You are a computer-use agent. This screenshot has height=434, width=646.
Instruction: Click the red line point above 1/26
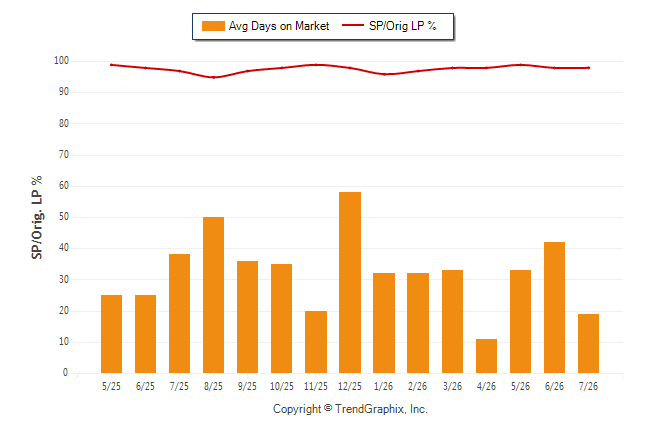coord(384,74)
